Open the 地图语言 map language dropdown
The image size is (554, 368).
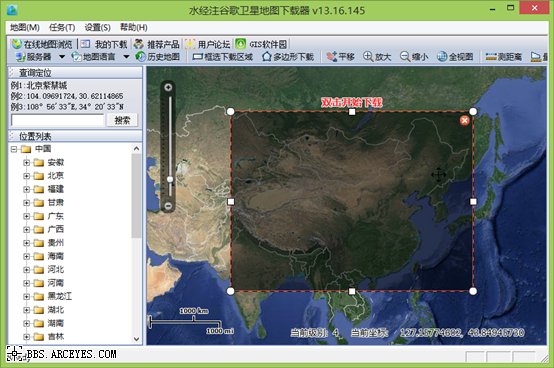tap(126, 57)
